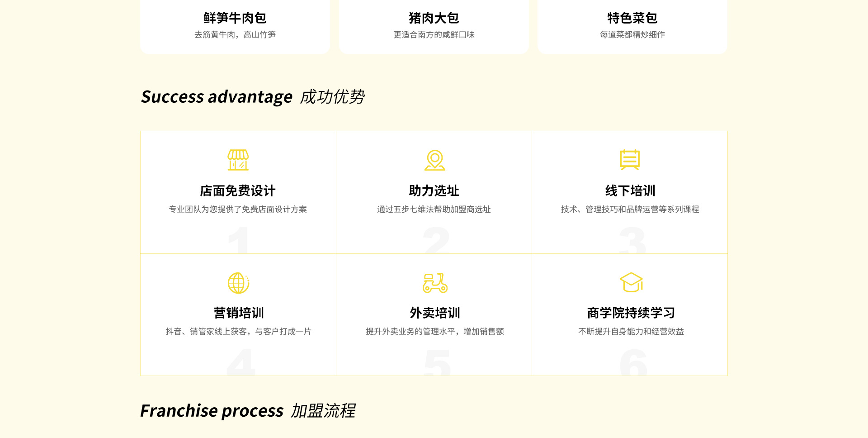Click the training board icon above 线下培训
This screenshot has width=868, height=438.
(630, 160)
